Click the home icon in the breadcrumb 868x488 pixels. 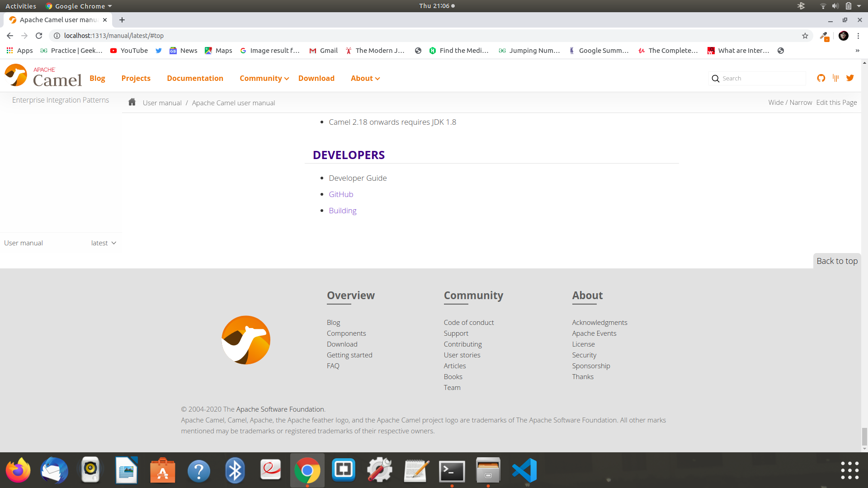tap(132, 102)
